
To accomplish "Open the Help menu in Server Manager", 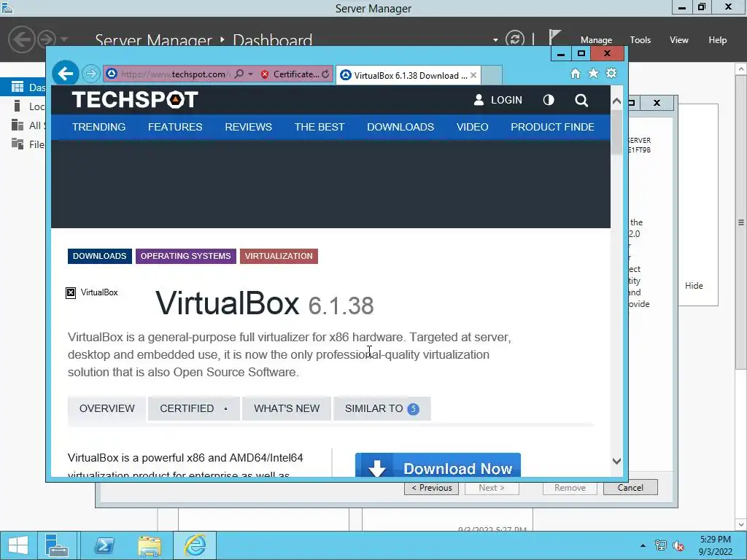I will point(718,40).
